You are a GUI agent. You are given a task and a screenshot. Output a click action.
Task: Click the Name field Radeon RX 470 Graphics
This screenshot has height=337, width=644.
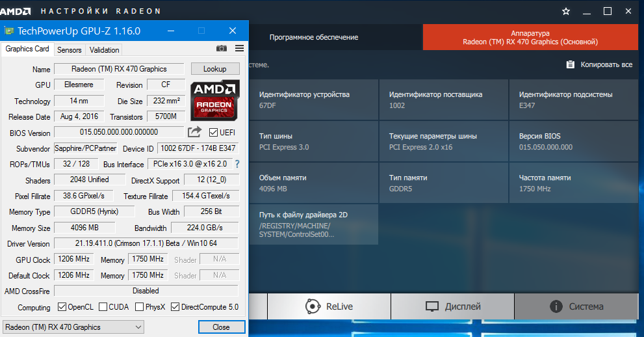tap(119, 68)
